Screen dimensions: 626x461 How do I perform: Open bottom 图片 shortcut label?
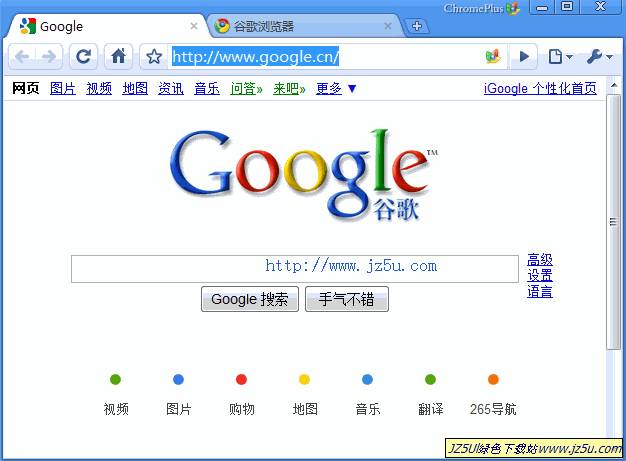tap(179, 409)
